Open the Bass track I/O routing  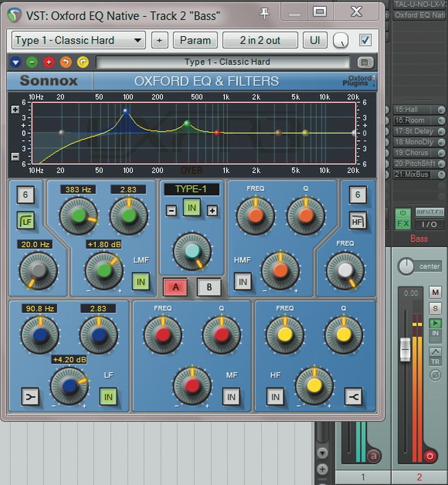tap(430, 224)
